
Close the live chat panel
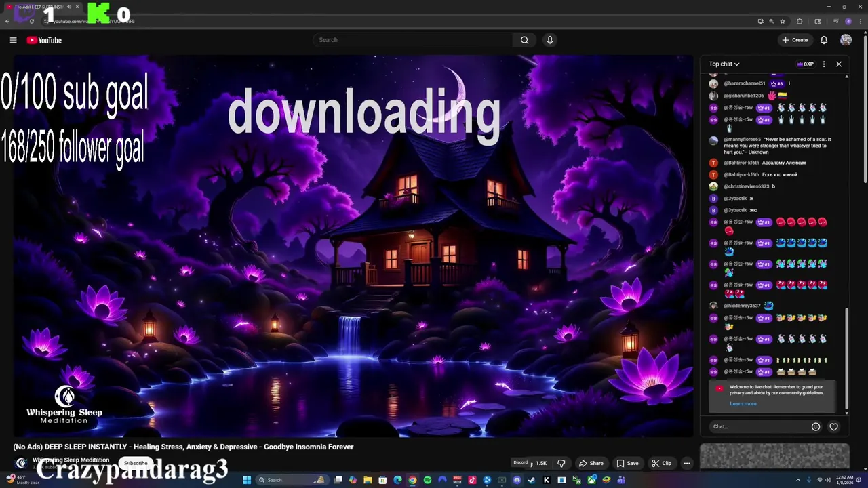[839, 64]
